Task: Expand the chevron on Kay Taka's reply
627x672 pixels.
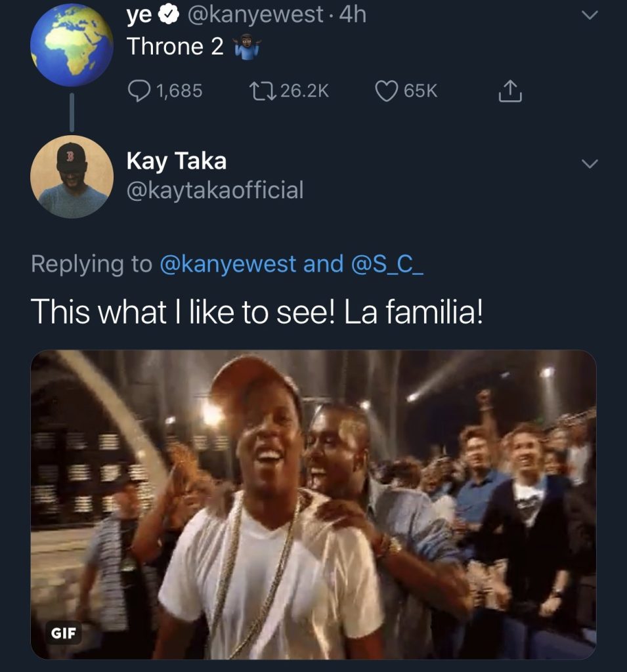Action: [590, 163]
